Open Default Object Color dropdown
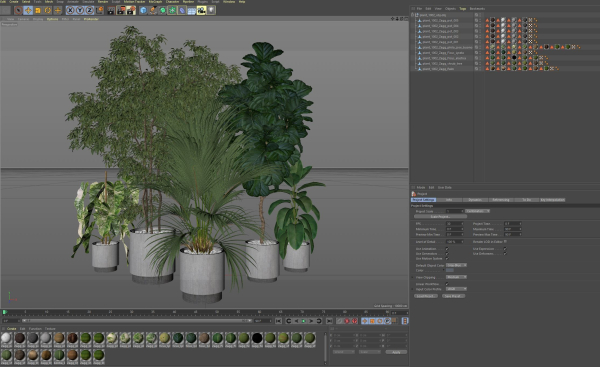 point(457,265)
